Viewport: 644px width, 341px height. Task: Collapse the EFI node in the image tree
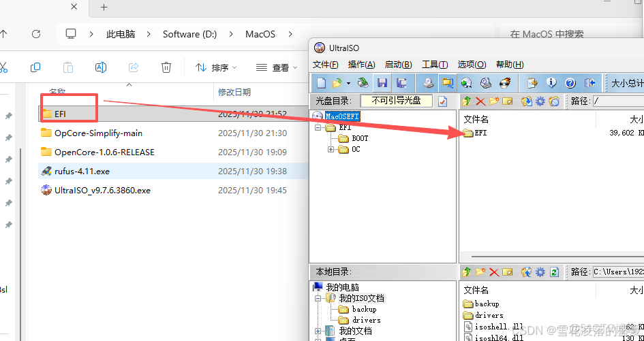pos(318,127)
